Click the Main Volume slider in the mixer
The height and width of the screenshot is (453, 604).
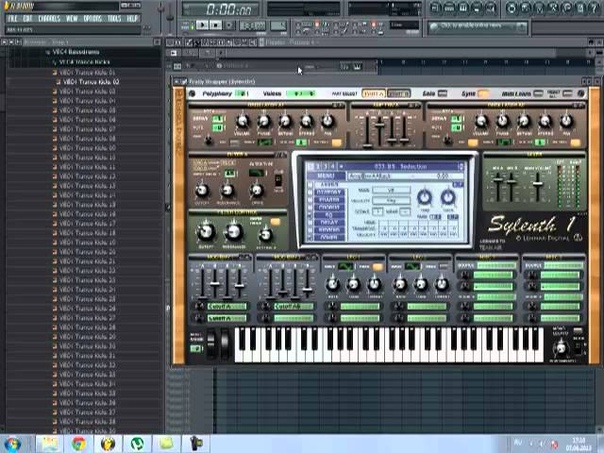tap(538, 184)
